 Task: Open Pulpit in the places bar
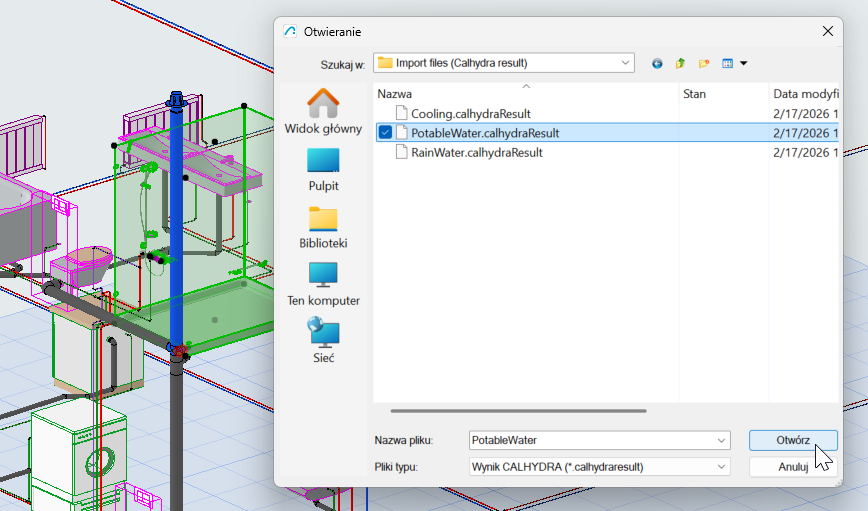(323, 170)
